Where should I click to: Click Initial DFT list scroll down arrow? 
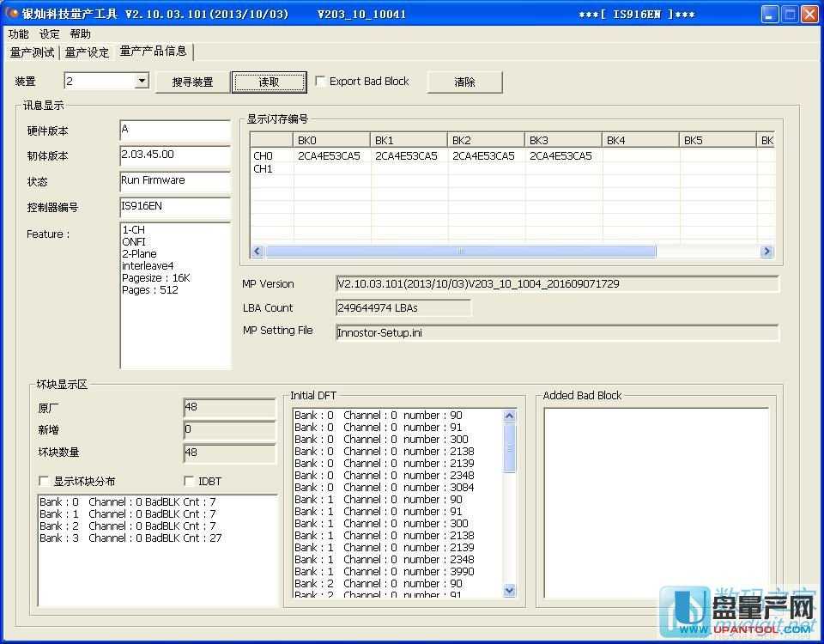pyautogui.click(x=510, y=590)
